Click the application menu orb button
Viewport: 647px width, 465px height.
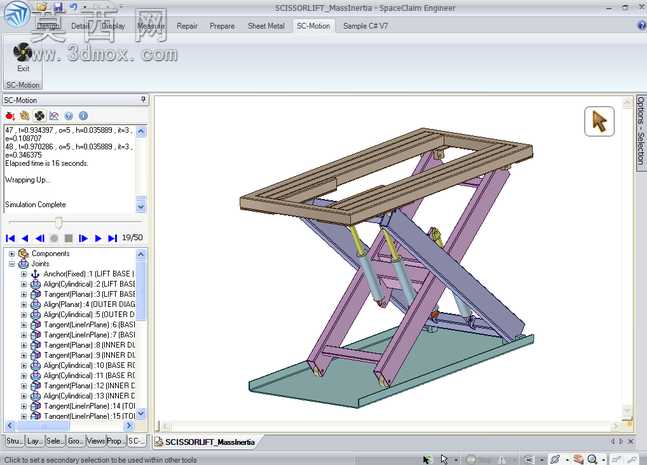[x=17, y=14]
